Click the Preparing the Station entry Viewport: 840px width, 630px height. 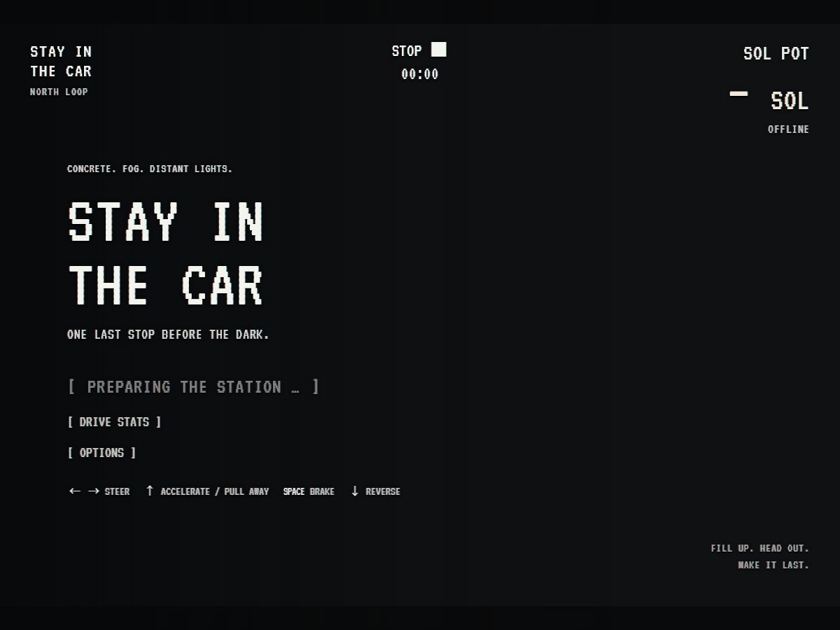194,387
